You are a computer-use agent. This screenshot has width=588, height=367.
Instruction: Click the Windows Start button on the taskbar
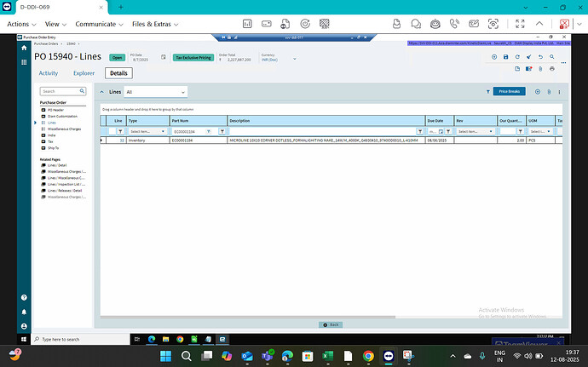click(165, 356)
